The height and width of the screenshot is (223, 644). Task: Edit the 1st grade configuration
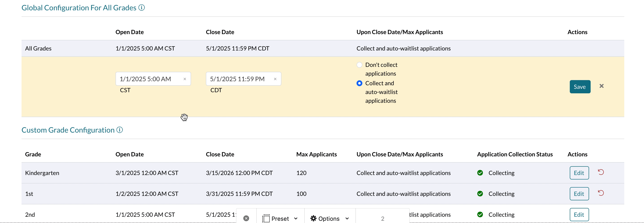point(579,194)
